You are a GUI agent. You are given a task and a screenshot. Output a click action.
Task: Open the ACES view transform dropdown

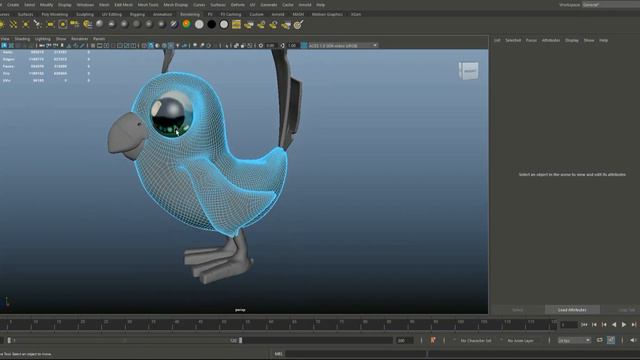click(x=343, y=45)
